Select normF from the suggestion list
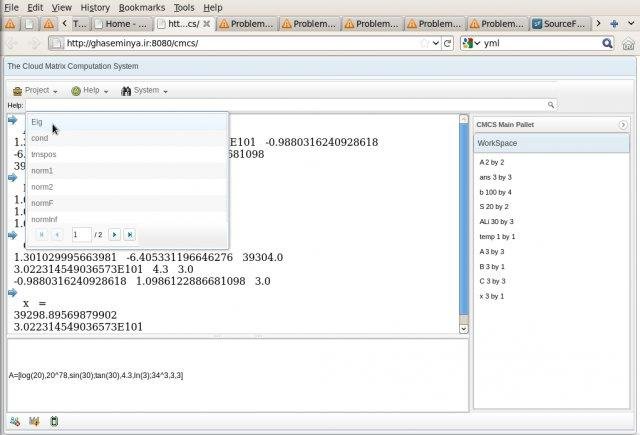The height and width of the screenshot is (435, 640). click(127, 203)
